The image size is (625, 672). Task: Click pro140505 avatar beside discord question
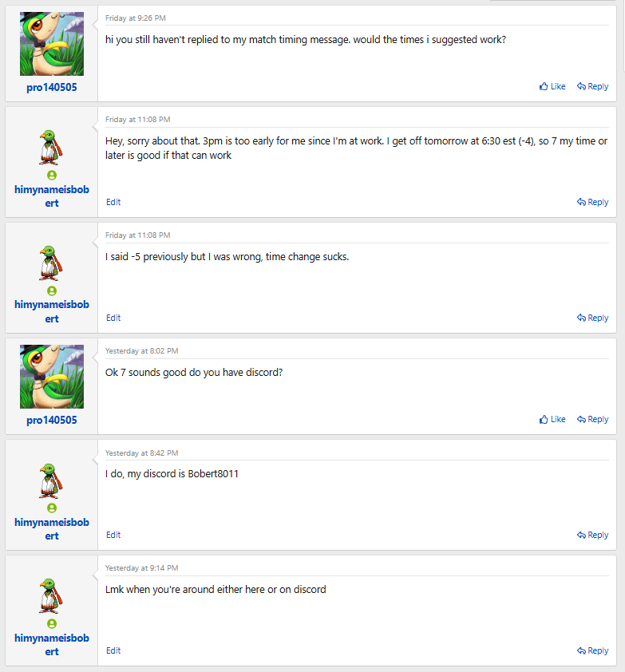click(52, 377)
